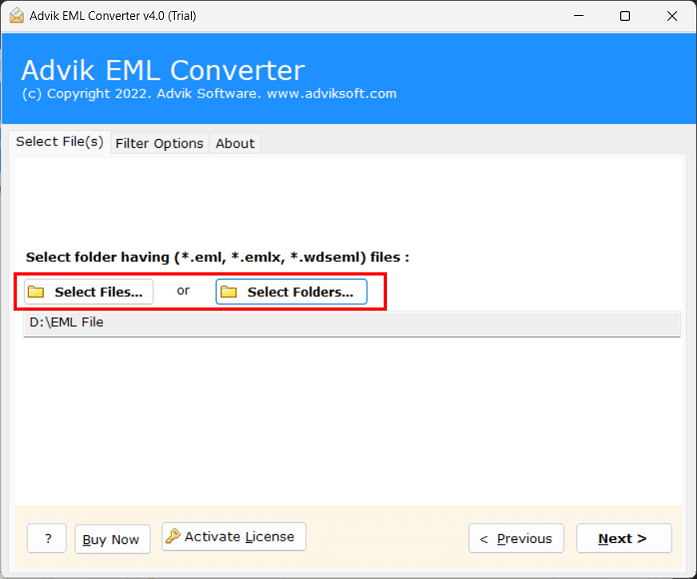Click the Select Files... button
This screenshot has width=697, height=579.
[x=88, y=292]
